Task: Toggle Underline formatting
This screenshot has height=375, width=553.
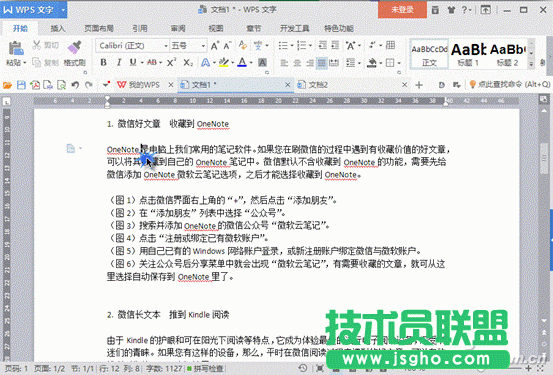Action: 133,62
